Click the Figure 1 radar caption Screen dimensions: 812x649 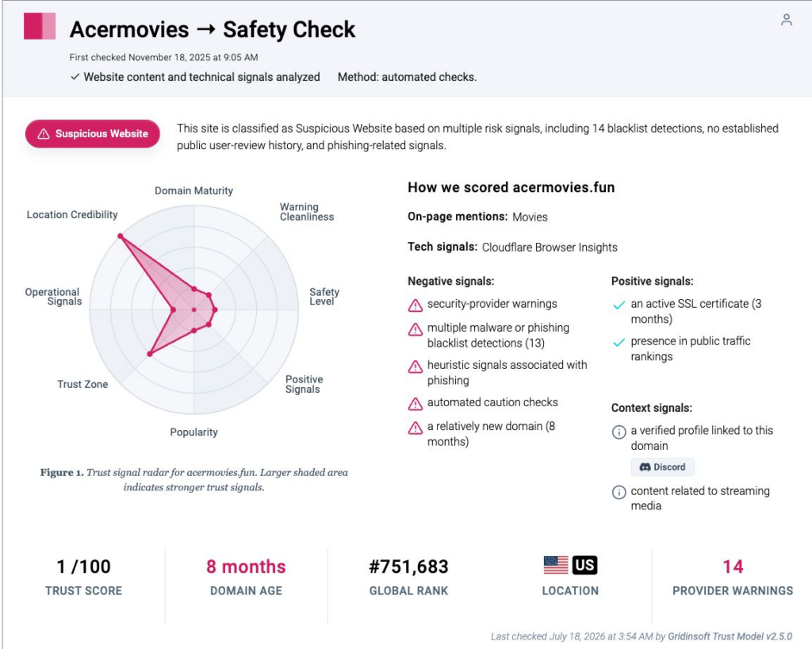194,480
